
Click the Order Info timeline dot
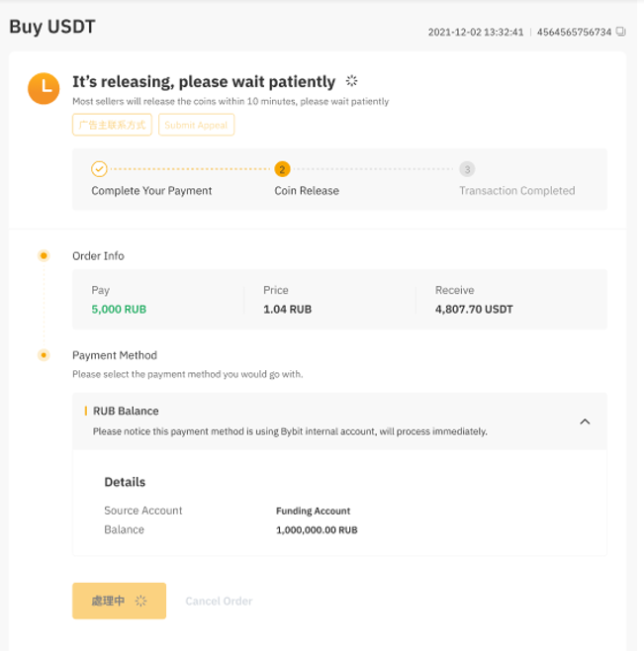(x=44, y=256)
